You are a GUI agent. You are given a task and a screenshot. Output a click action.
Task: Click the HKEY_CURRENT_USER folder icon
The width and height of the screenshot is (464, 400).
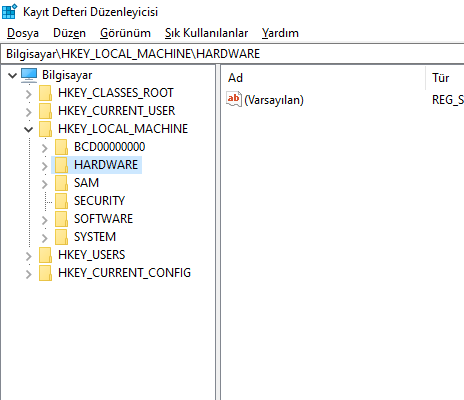45,111
